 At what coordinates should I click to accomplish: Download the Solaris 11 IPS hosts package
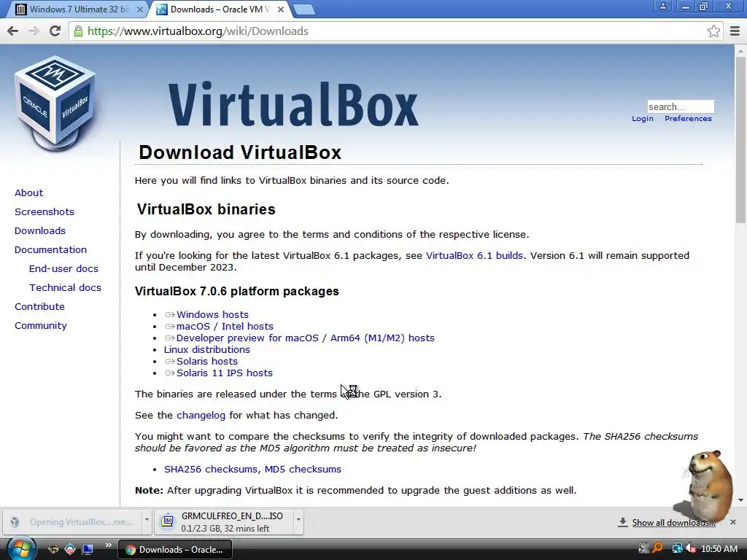[225, 373]
